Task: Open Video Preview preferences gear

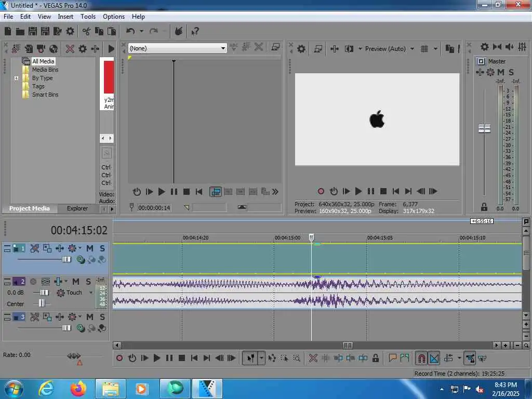Action: point(301,49)
